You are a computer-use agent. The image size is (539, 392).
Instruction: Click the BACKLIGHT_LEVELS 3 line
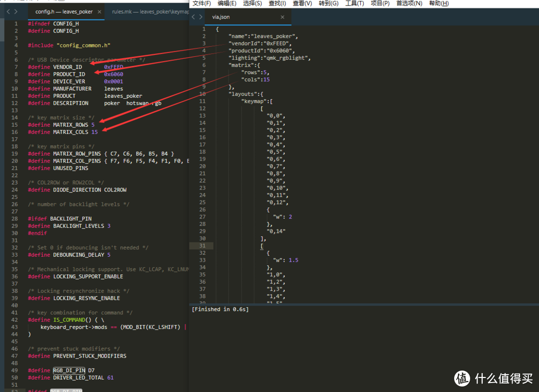tap(69, 226)
